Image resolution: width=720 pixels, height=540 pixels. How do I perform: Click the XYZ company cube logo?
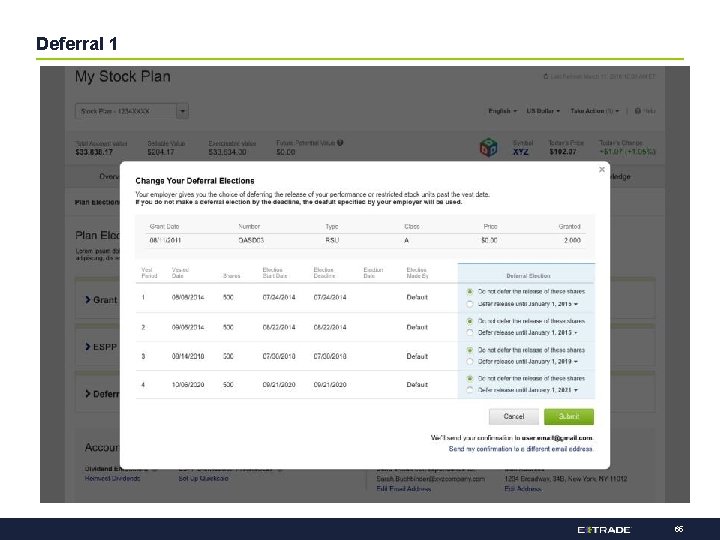488,148
